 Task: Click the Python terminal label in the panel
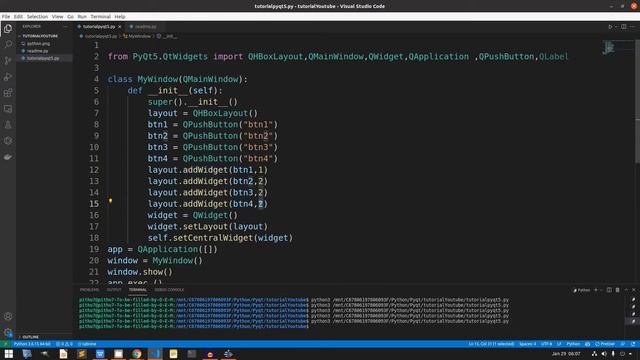click(x=582, y=290)
